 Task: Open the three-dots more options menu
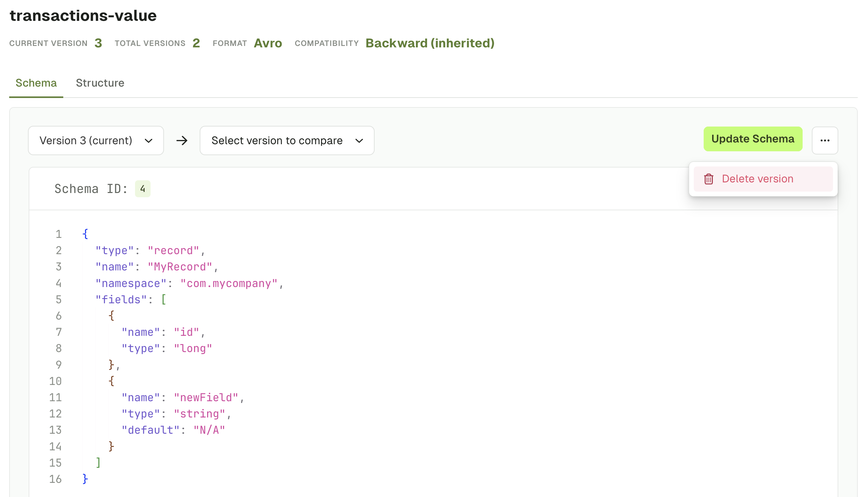tap(825, 140)
